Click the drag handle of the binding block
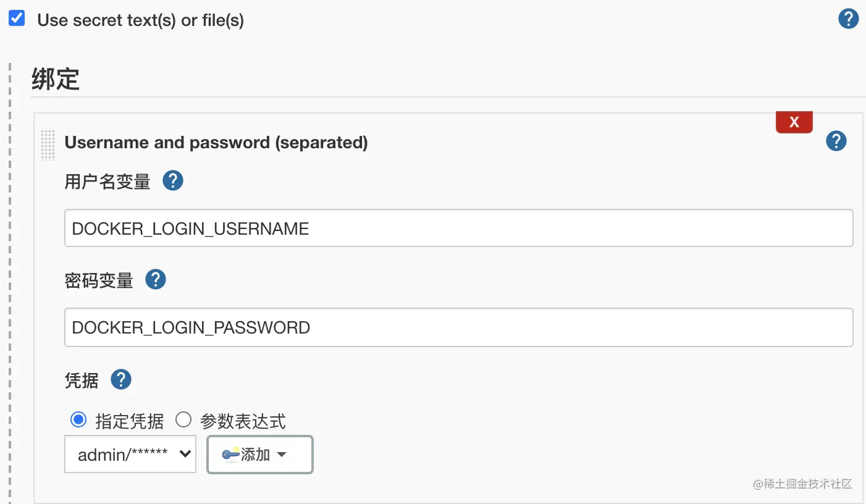The width and height of the screenshot is (866, 504). 48,145
